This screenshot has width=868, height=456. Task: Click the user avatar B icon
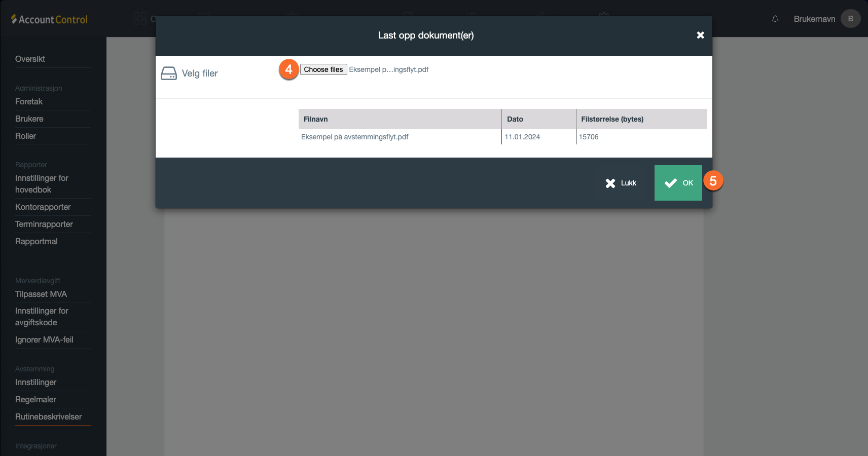(x=850, y=19)
